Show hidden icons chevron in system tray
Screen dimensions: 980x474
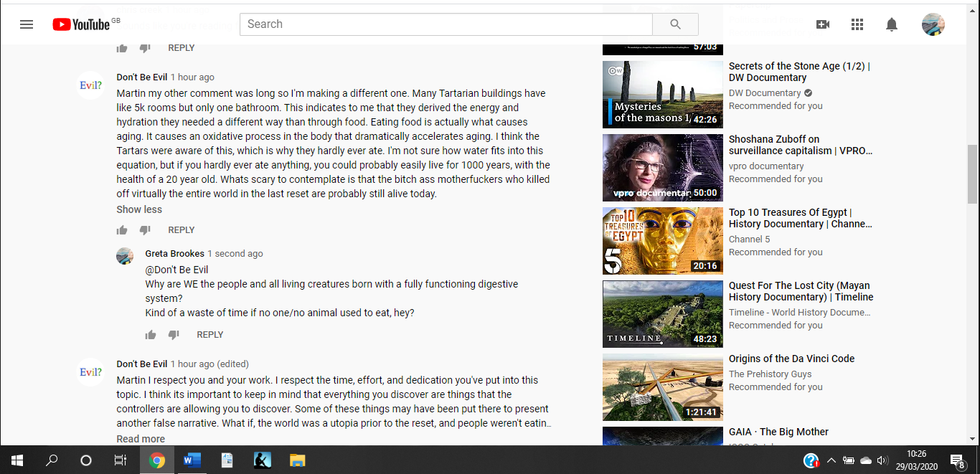[x=831, y=460]
